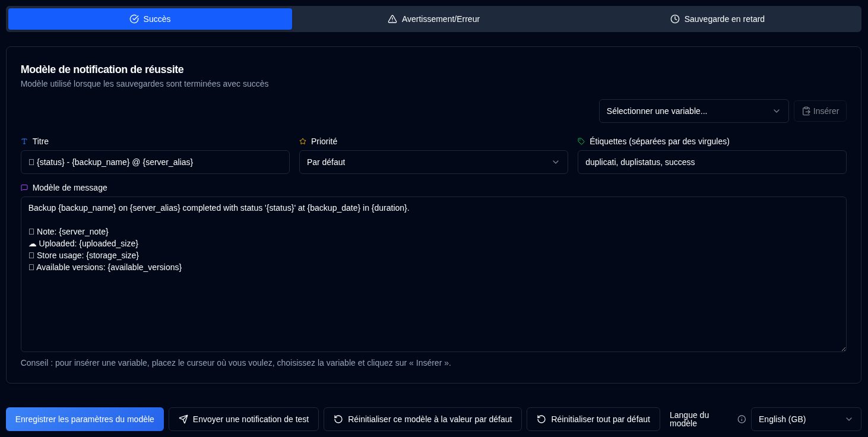Image resolution: width=868 pixels, height=437 pixels.
Task: Click Enregistrer les paramètres du modèle
Action: [85, 419]
